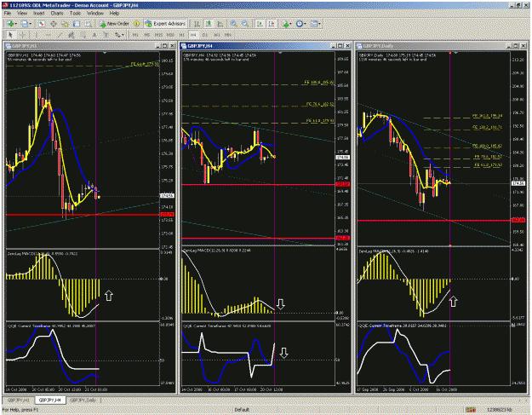Open the Periods clock icon
Image resolution: width=532 pixels, height=415 pixels.
tap(300, 24)
